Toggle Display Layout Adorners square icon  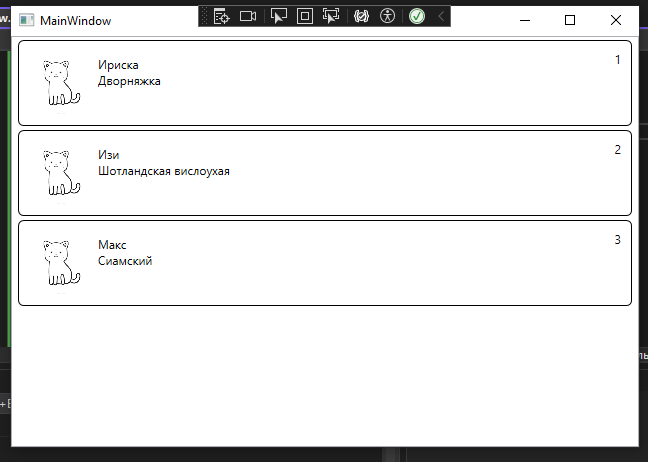coord(305,16)
